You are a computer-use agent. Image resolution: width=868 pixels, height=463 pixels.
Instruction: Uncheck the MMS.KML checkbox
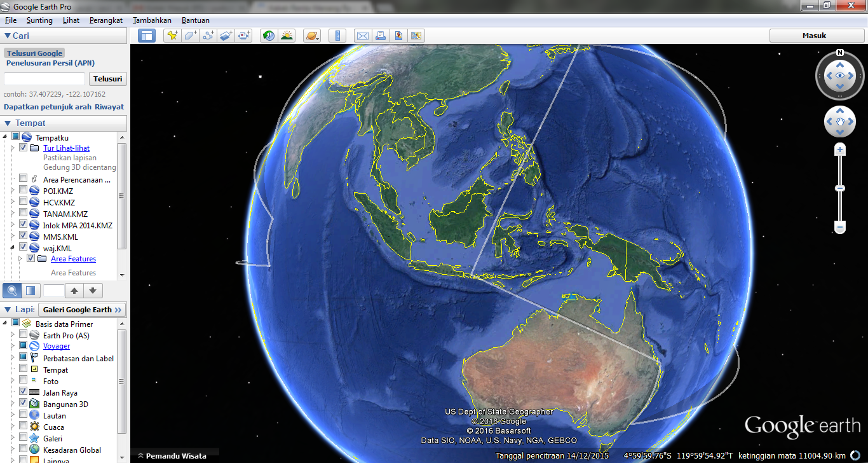pyautogui.click(x=24, y=236)
